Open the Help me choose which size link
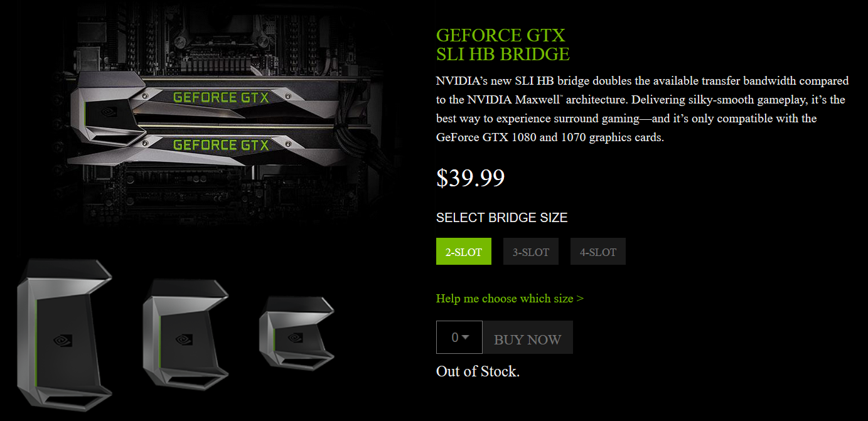 510,299
